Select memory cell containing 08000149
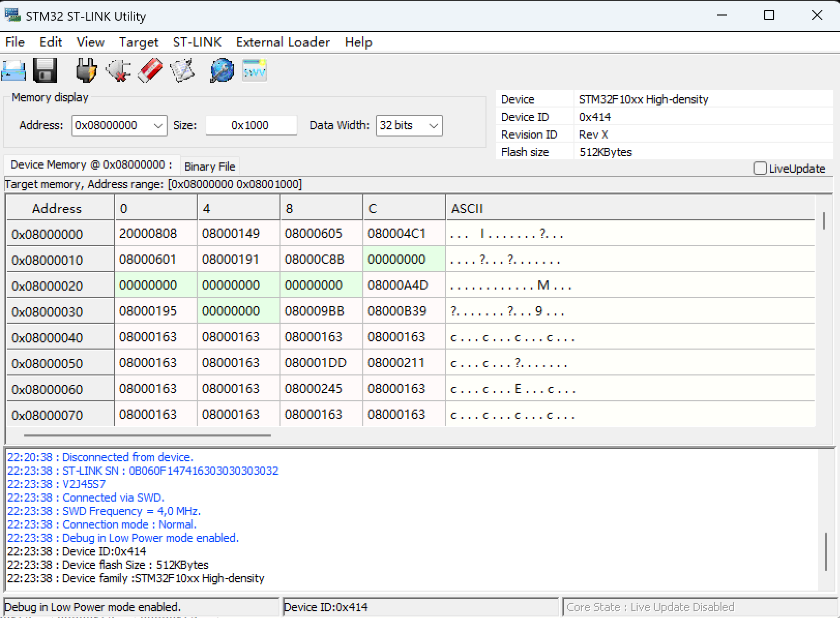The height and width of the screenshot is (618, 840). point(231,234)
